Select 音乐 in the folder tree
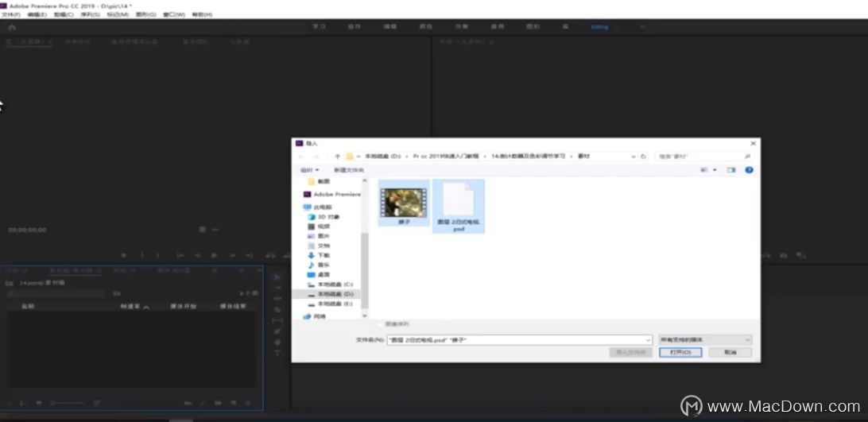The image size is (868, 422). (320, 265)
